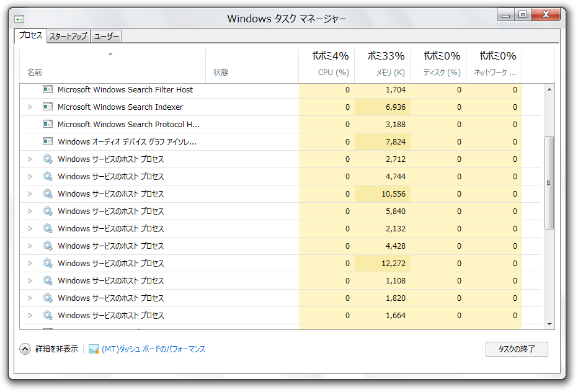This screenshot has width=578, height=392.
Task: Open the (MT)ダッシュ ボードのパフォーマンス link
Action: pyautogui.click(x=153, y=349)
